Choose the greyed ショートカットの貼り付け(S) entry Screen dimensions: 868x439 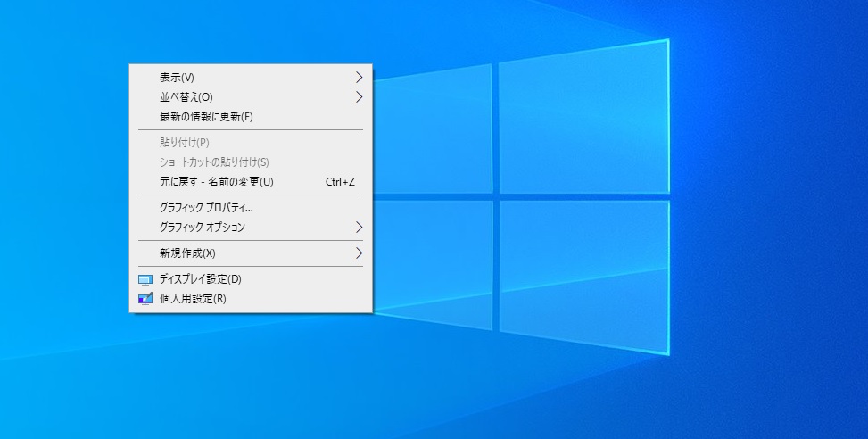251,162
